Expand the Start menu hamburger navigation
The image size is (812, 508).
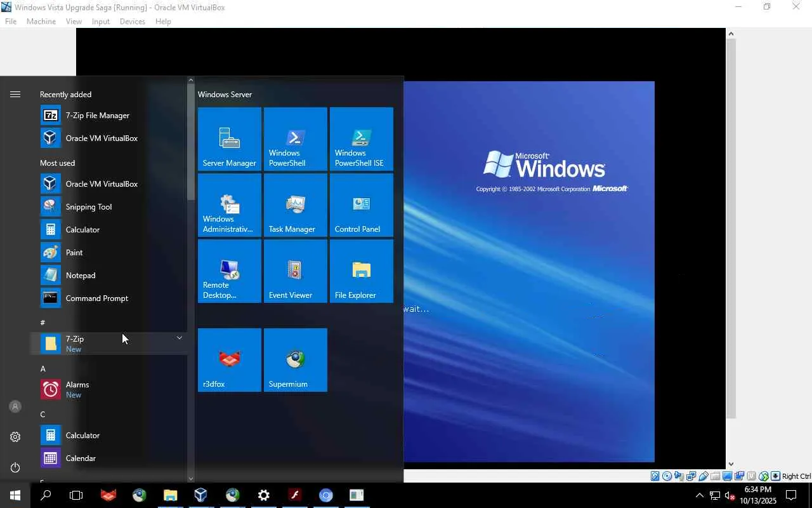point(15,94)
